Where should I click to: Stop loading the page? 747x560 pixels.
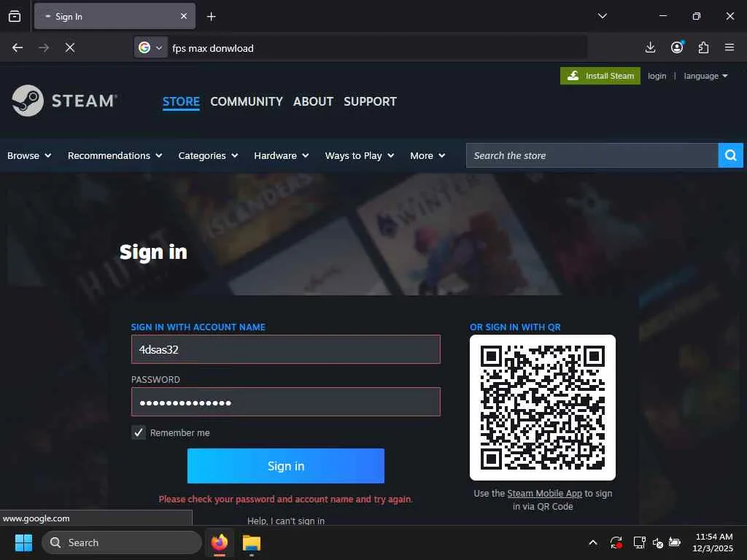(x=69, y=47)
